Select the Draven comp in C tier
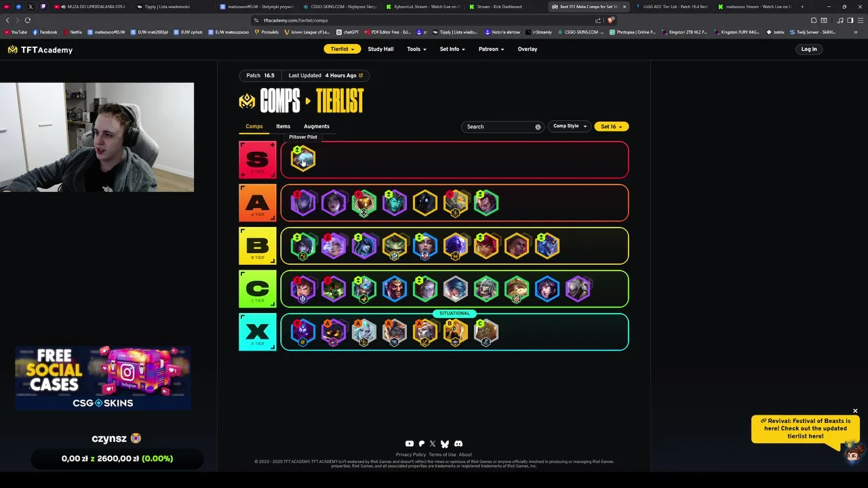The height and width of the screenshot is (488, 868). (395, 289)
